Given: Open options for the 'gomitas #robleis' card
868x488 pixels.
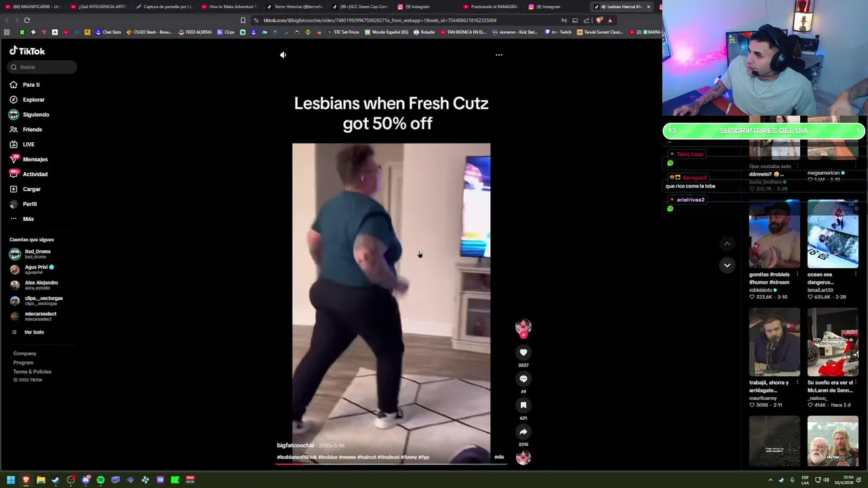Looking at the screenshot, I should [796, 274].
